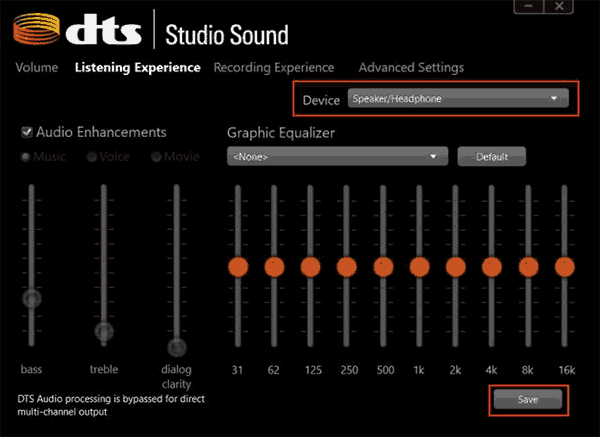Toggle the Audio Enhancements checkbox
600x437 pixels.
coord(27,132)
